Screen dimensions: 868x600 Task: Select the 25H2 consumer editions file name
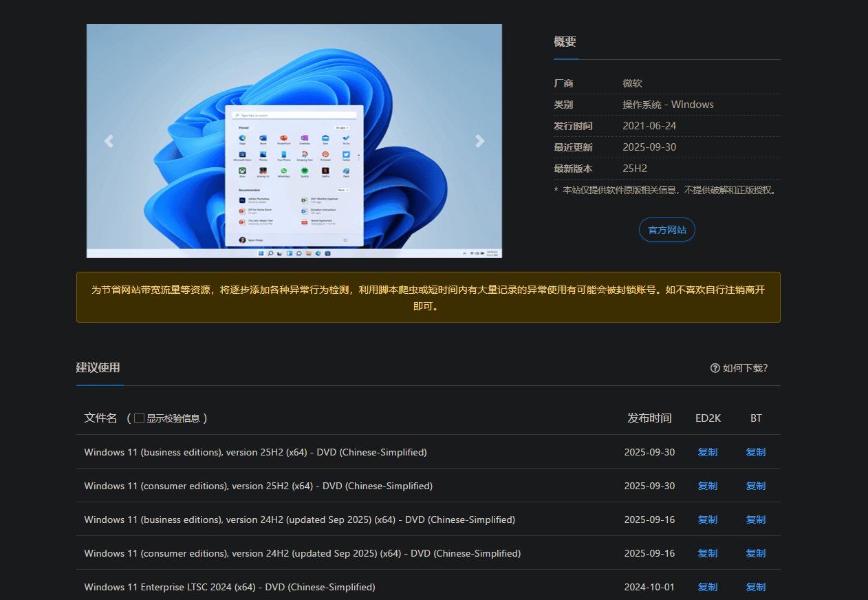258,486
